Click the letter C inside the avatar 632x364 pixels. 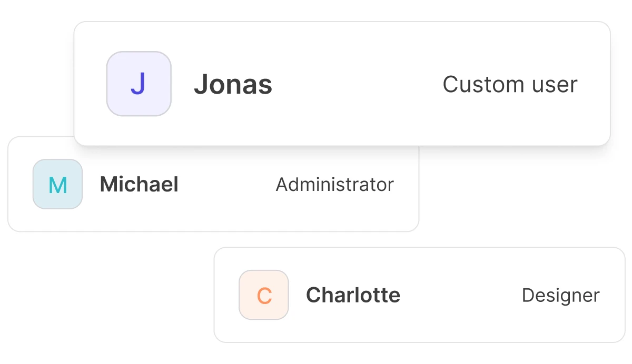(x=264, y=296)
